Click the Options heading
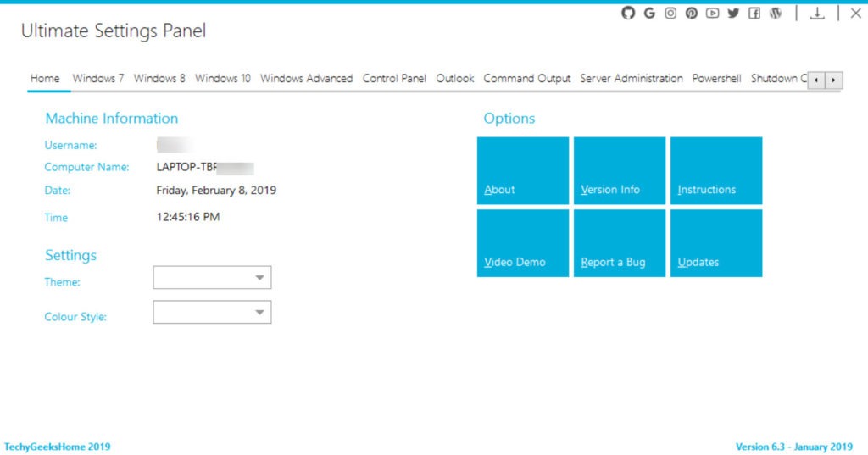 (x=509, y=119)
